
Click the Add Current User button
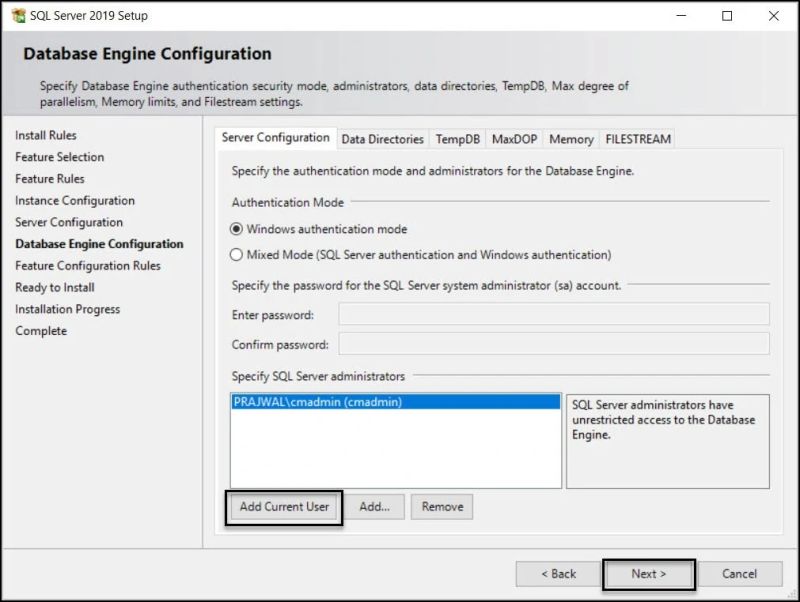pyautogui.click(x=283, y=507)
